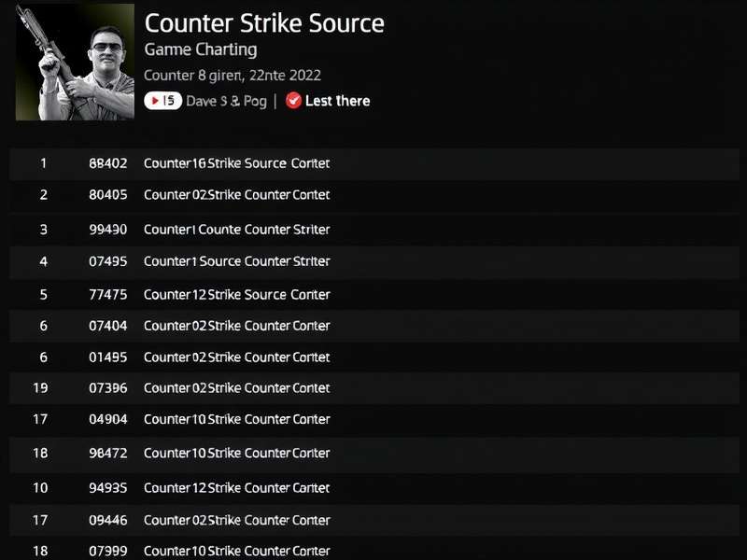The image size is (747, 560).
Task: Click the 'Counter 8 giren, 22nte 2022' text
Action: coord(233,76)
